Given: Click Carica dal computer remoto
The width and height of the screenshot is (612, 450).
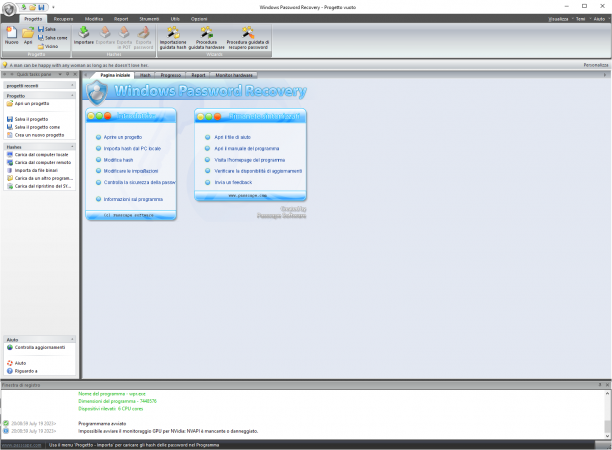Looking at the screenshot, I should click(39, 162).
